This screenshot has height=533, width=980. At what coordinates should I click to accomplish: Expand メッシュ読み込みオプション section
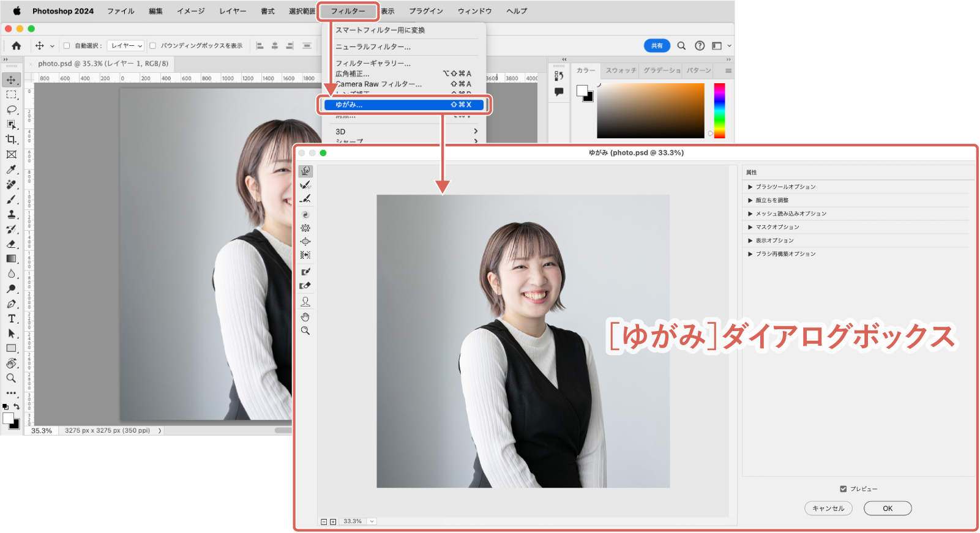pos(750,214)
